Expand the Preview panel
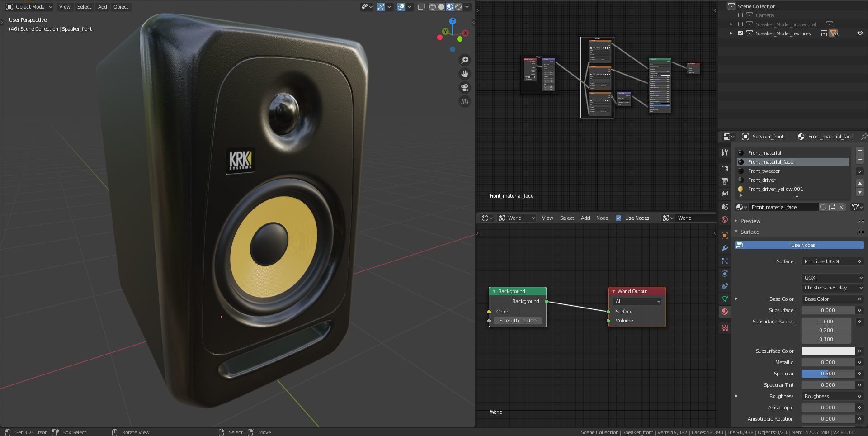Image resolution: width=868 pixels, height=436 pixels. coord(736,221)
